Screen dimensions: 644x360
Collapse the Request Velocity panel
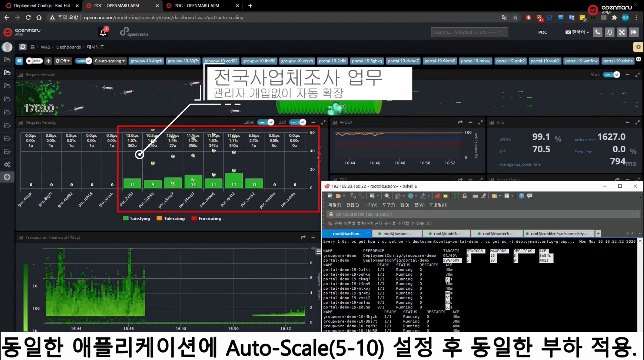pyautogui.click(x=313, y=122)
